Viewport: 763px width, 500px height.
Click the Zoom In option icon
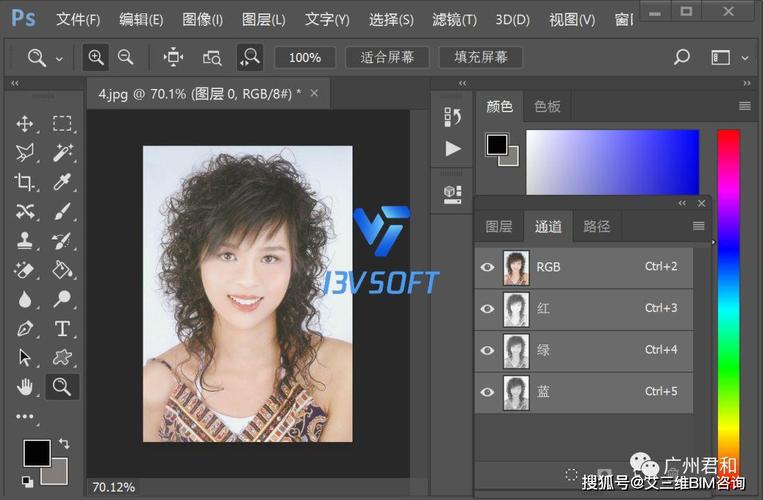(95, 57)
